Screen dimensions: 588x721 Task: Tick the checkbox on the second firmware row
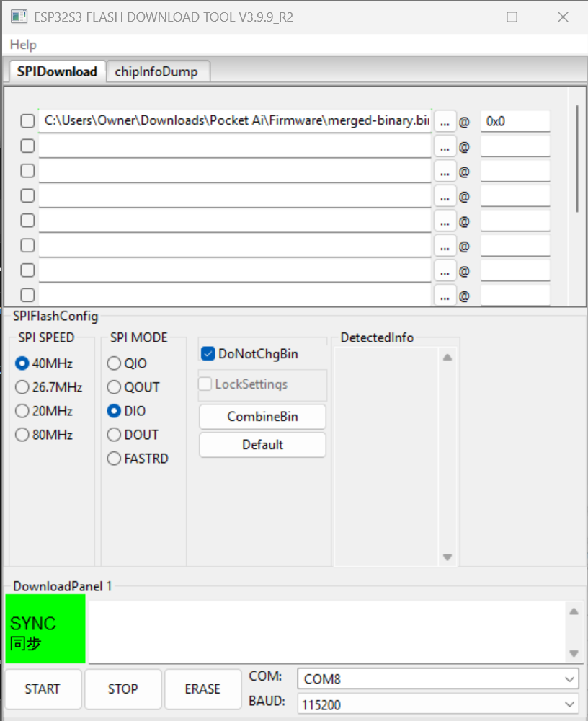27,146
